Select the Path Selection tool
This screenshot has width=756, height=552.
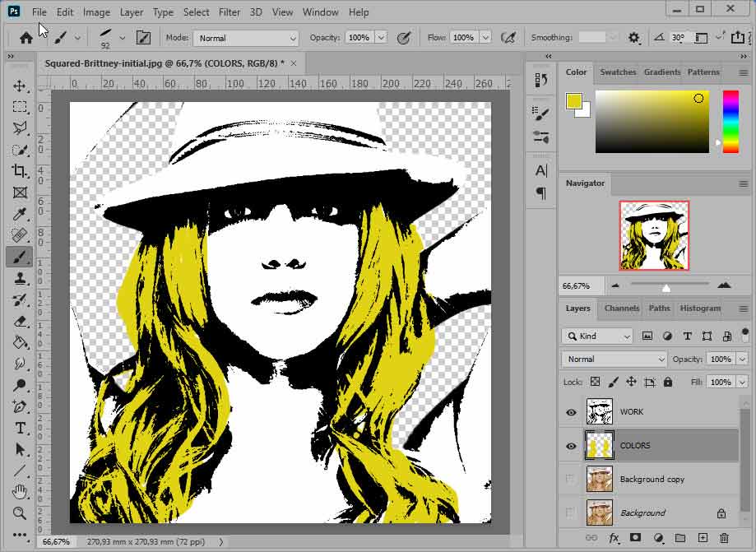pos(19,449)
